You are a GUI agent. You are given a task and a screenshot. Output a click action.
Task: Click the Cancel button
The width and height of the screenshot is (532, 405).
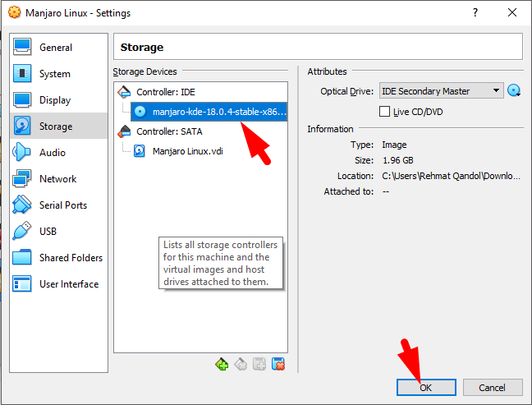(x=493, y=387)
